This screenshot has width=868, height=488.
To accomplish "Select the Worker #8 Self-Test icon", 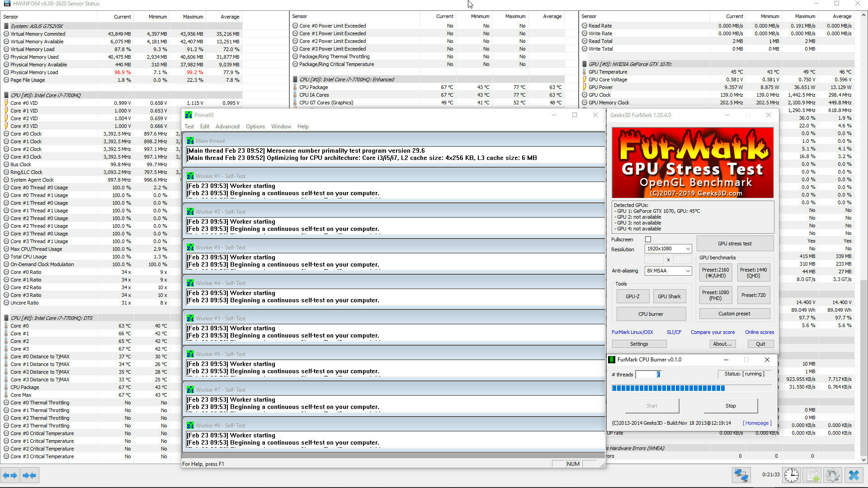I will click(x=190, y=426).
